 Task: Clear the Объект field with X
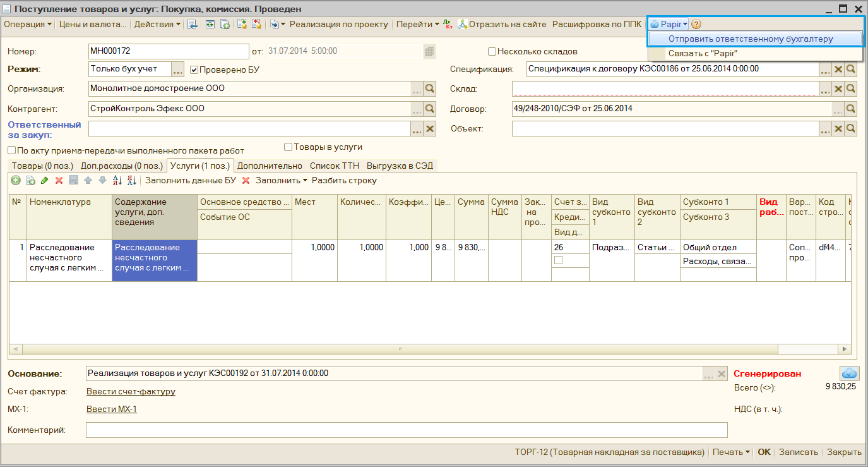(x=838, y=129)
